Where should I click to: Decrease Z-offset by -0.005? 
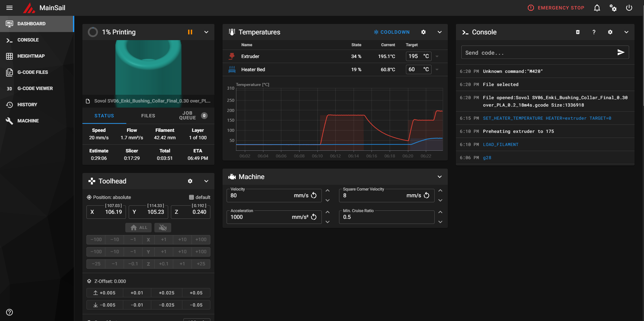click(105, 305)
